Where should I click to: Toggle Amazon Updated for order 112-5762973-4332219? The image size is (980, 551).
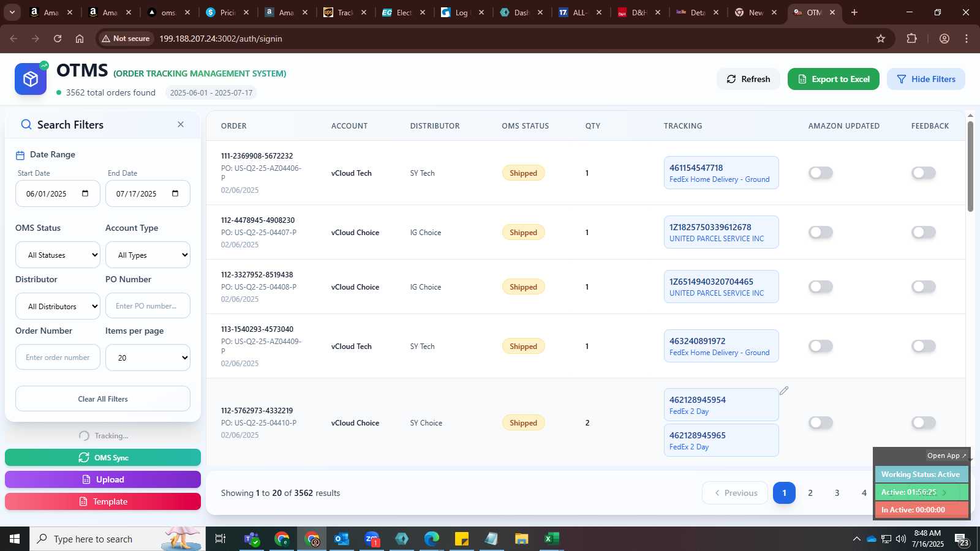pyautogui.click(x=821, y=422)
